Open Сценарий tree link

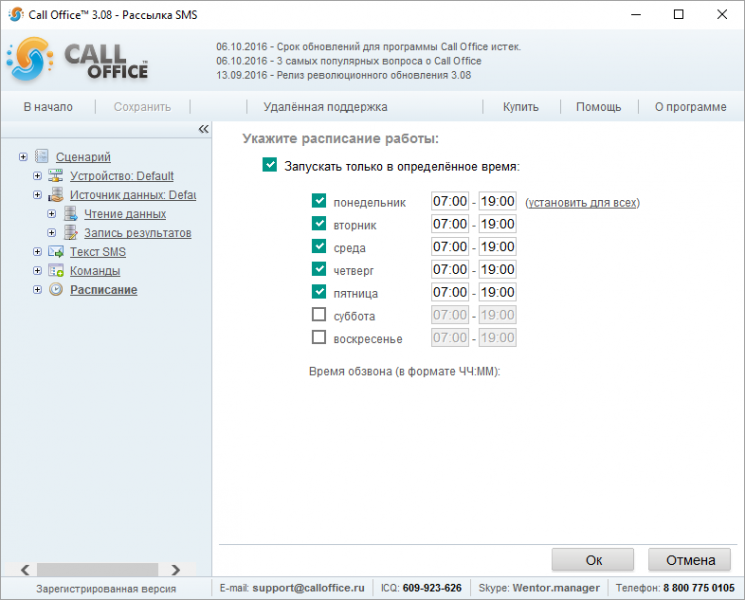point(83,157)
